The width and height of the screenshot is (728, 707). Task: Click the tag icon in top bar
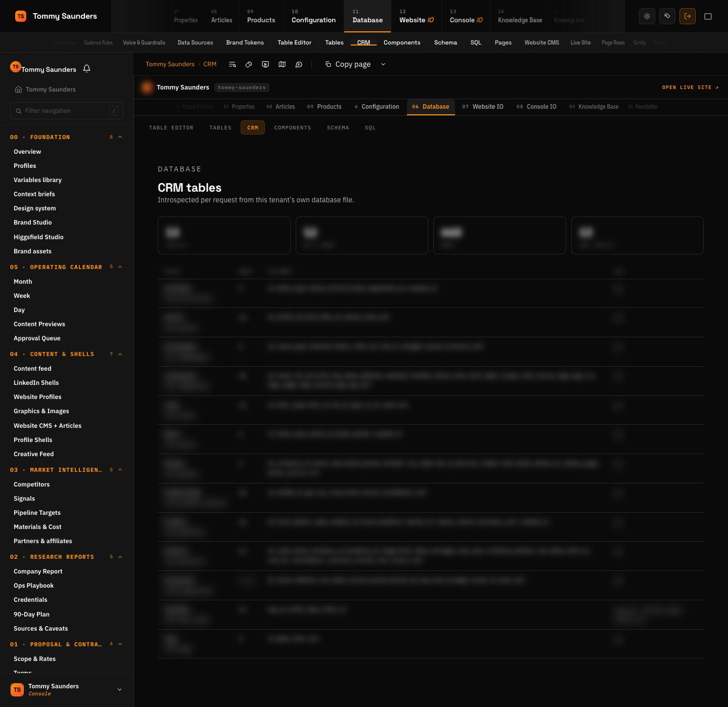[x=667, y=16]
